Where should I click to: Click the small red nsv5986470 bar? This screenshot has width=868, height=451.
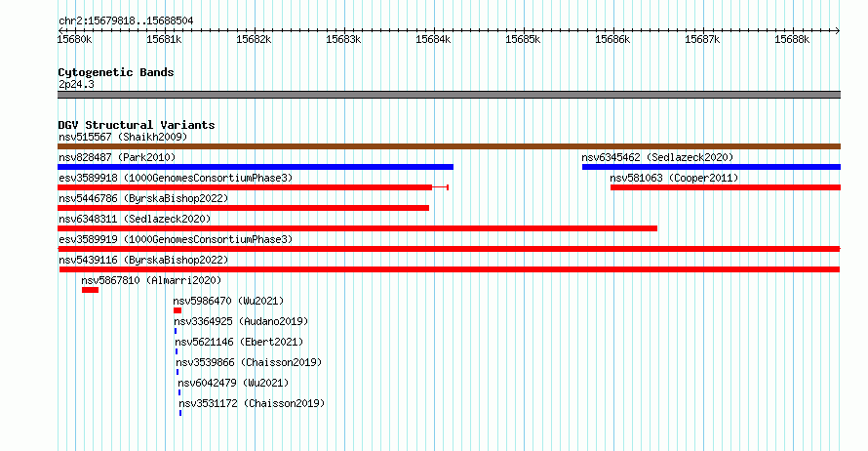[x=178, y=310]
